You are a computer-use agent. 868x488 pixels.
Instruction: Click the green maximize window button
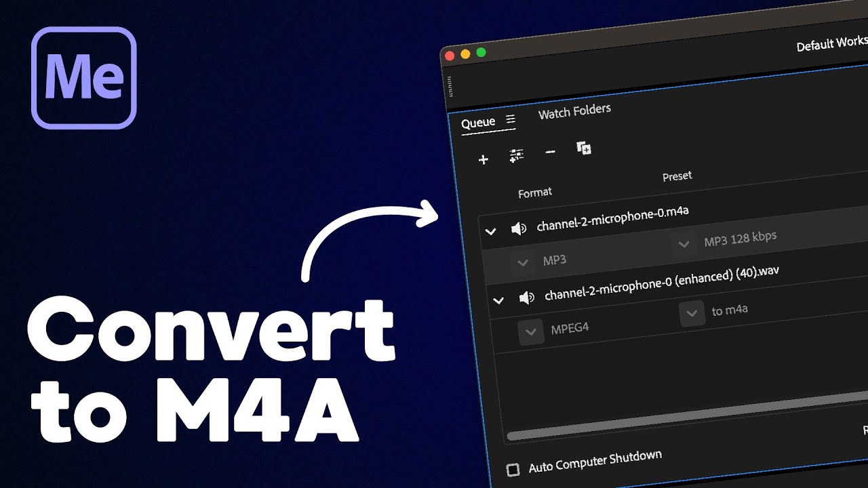click(x=481, y=52)
